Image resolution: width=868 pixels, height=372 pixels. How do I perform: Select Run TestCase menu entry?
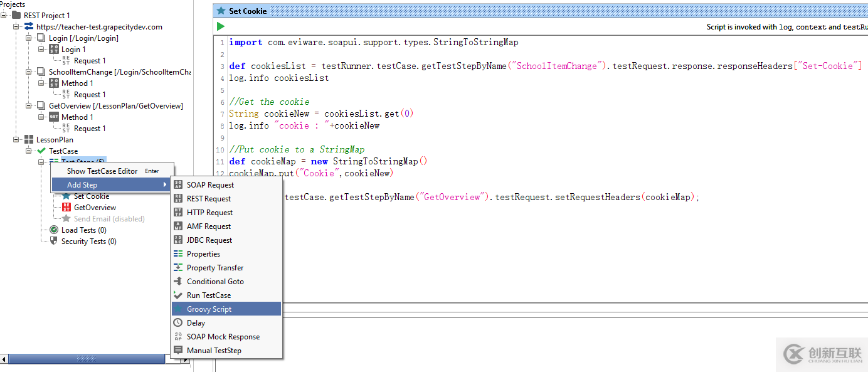tap(226, 295)
